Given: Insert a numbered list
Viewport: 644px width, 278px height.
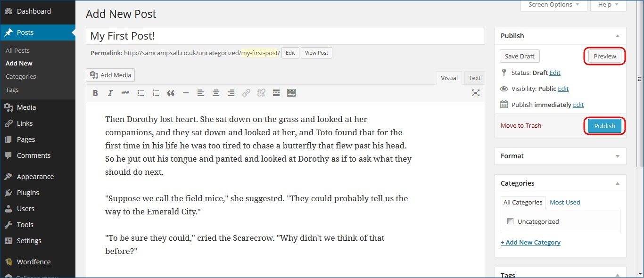Looking at the screenshot, I should point(156,93).
